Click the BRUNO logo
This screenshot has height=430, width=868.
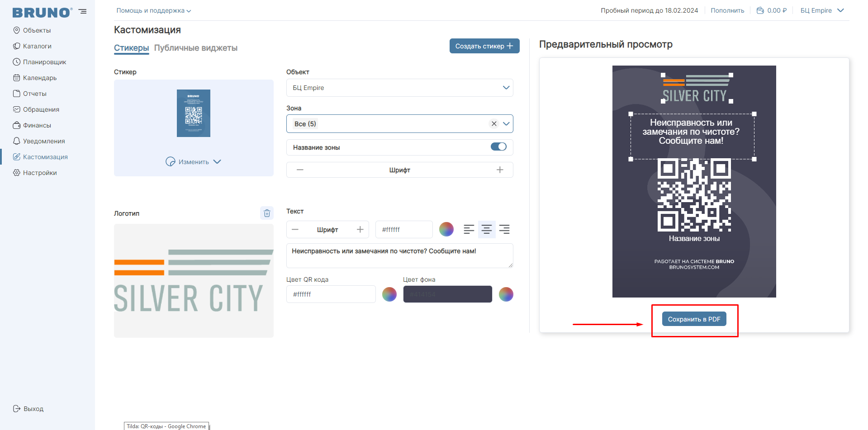pyautogui.click(x=42, y=12)
